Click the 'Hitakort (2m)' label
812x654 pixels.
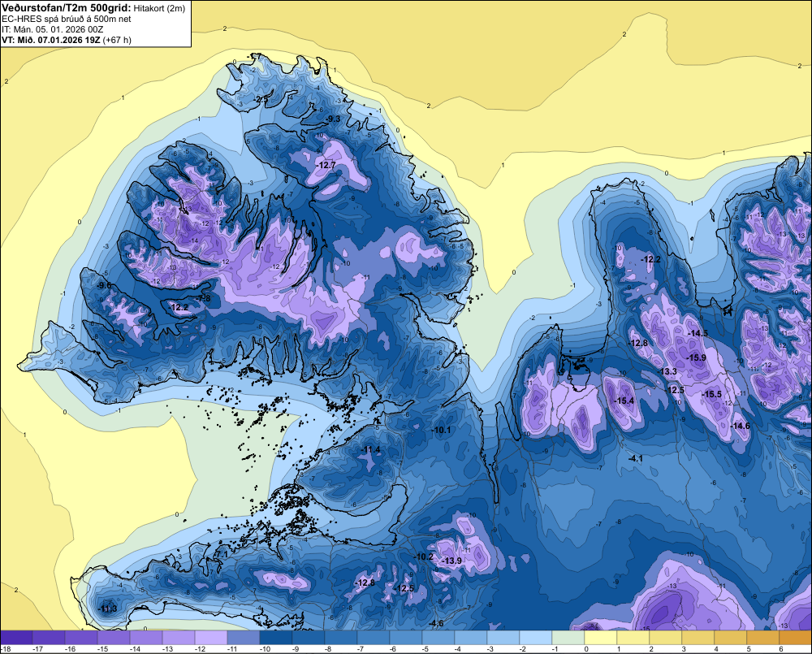[159, 8]
